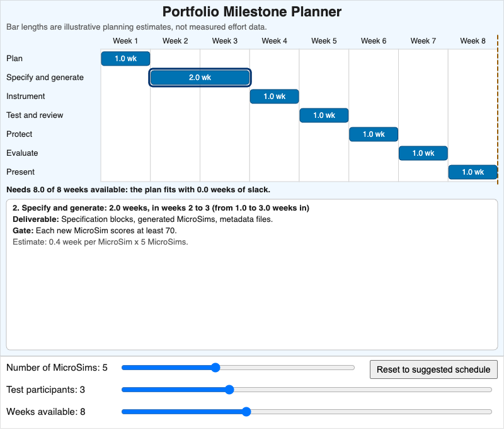
Task: Click the Deliverable line in details panel
Action: [x=143, y=219]
